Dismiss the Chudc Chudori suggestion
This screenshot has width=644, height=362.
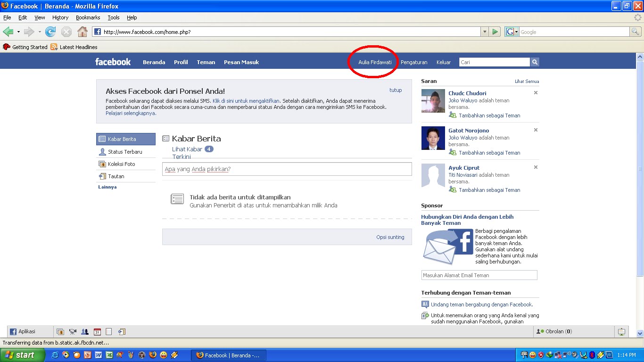click(536, 93)
